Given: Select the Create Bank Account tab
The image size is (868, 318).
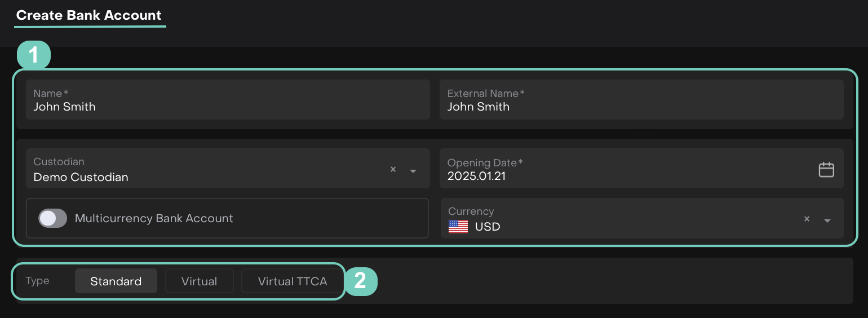Looking at the screenshot, I should point(89,15).
